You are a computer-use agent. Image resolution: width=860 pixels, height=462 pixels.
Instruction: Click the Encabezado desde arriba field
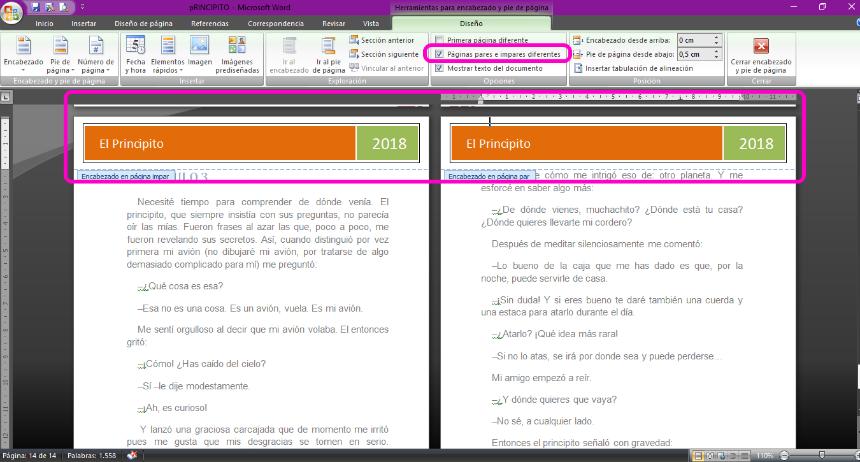pyautogui.click(x=693, y=40)
